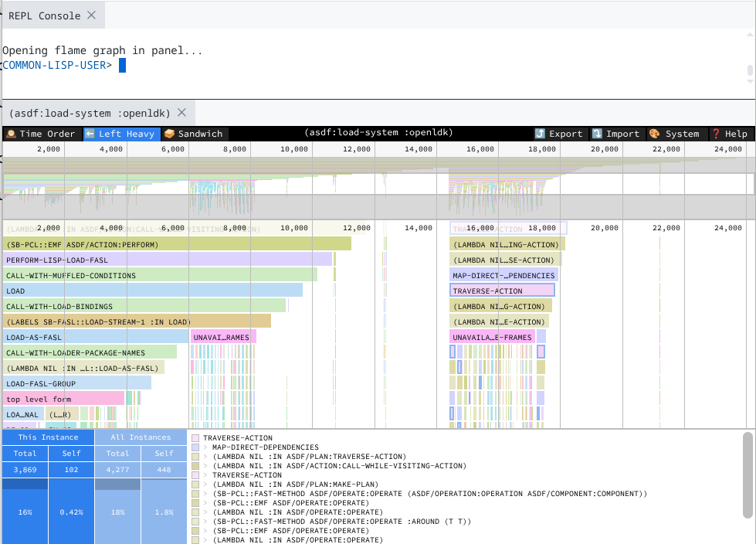The image size is (756, 544).
Task: Export the flame graph profile
Action: pyautogui.click(x=558, y=134)
